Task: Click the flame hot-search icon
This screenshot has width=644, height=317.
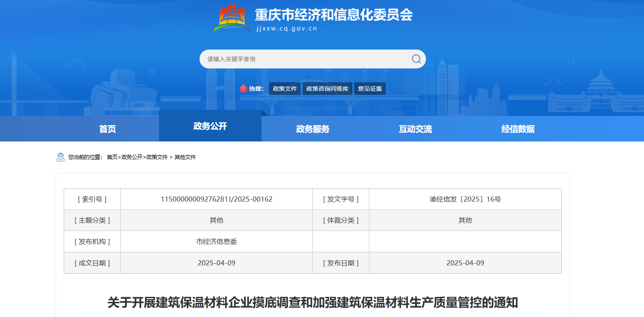Action: 244,89
